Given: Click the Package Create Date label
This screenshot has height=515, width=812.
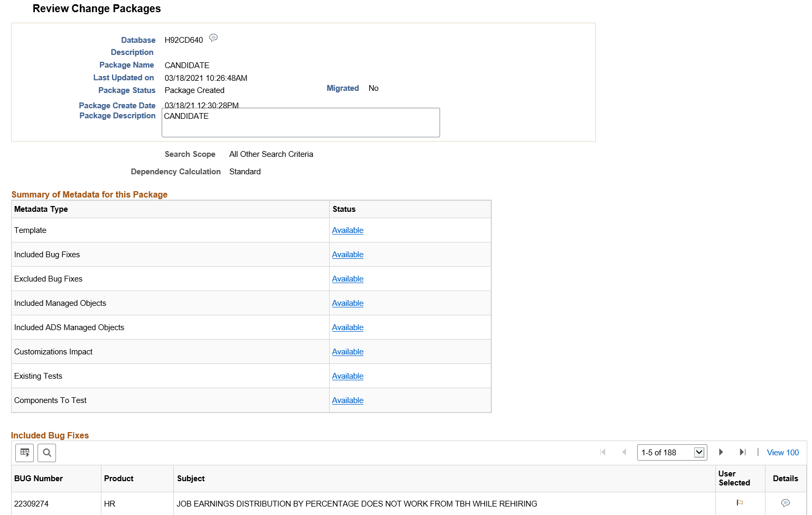Looking at the screenshot, I should pyautogui.click(x=117, y=106).
